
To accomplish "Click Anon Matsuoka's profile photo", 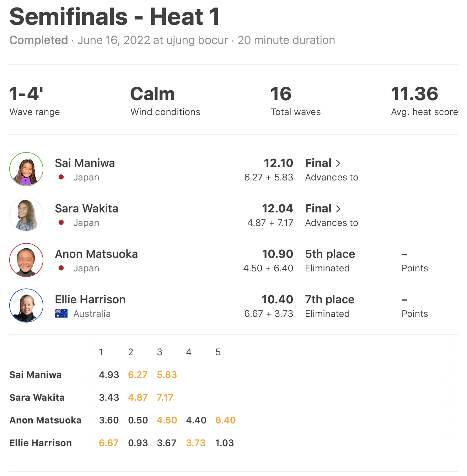I will click(26, 260).
